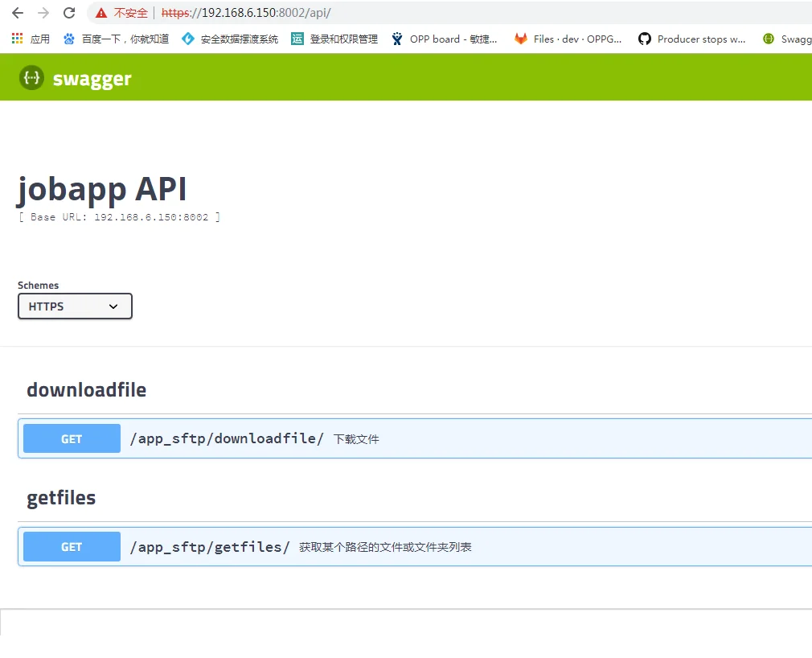Open the 安全数据摆渡系统 bookmark

[x=230, y=39]
